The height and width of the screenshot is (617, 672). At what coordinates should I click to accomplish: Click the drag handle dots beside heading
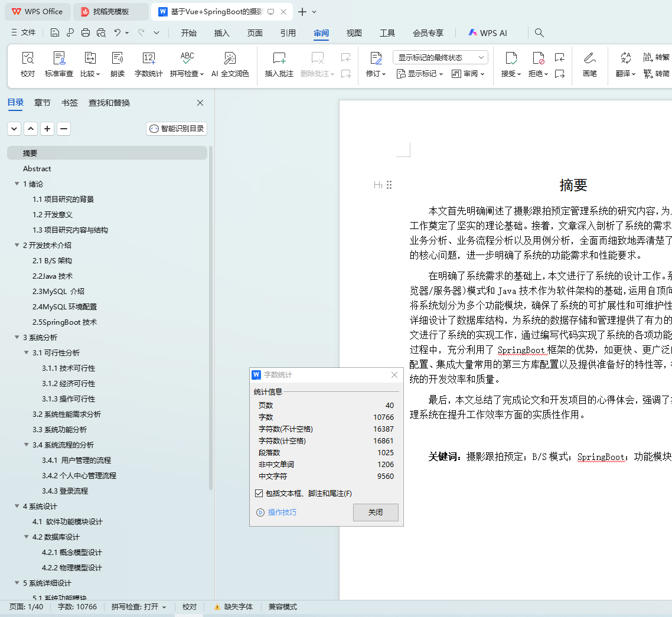389,185
